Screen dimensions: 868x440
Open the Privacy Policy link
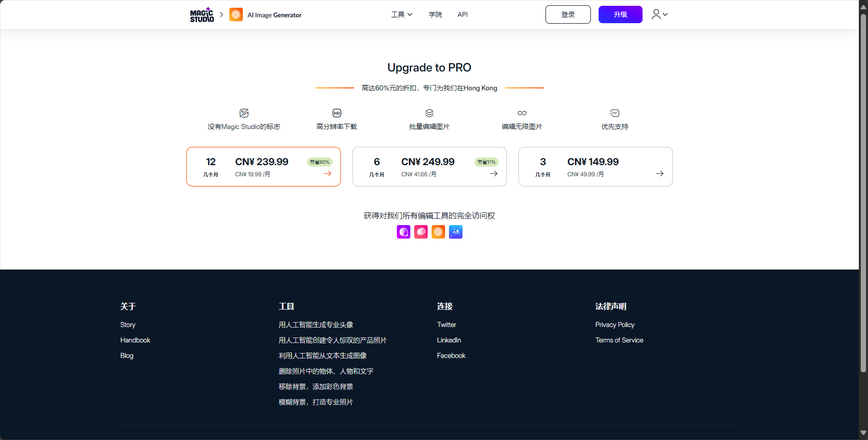[x=615, y=325]
